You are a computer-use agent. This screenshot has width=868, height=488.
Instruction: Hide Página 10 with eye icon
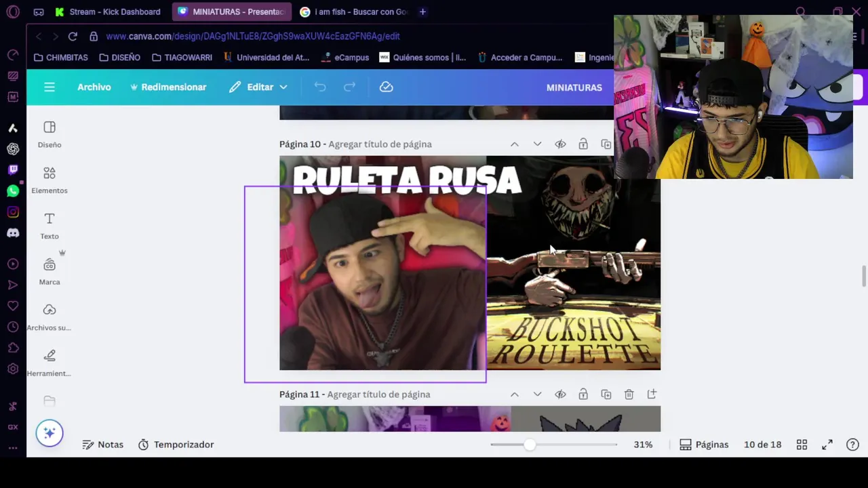(560, 144)
